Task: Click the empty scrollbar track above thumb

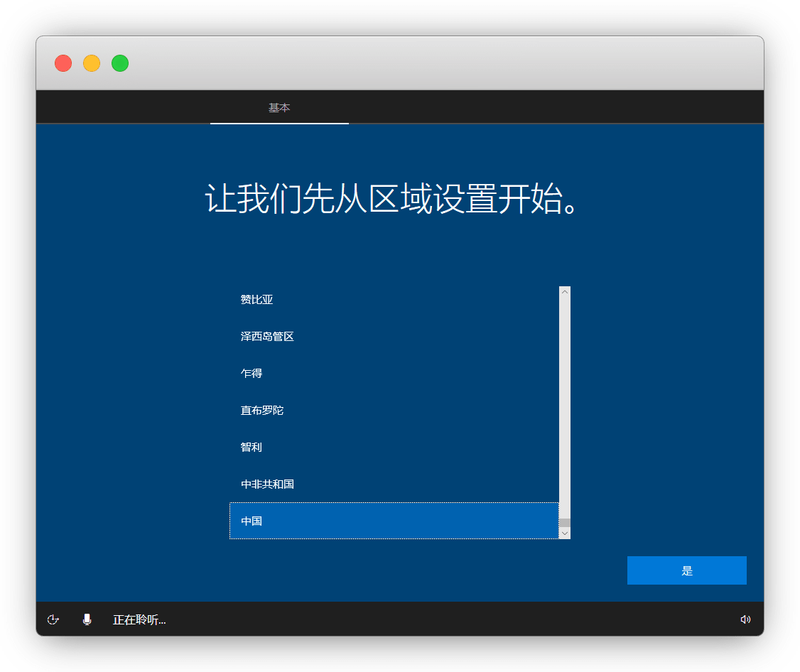Action: 565,405
